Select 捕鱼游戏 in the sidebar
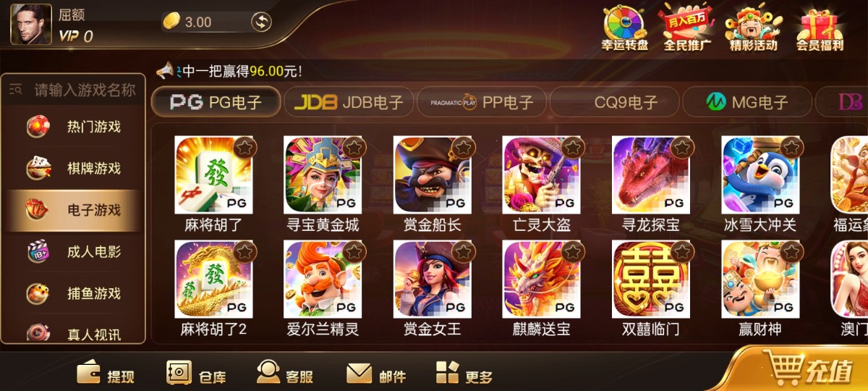 click(x=72, y=293)
